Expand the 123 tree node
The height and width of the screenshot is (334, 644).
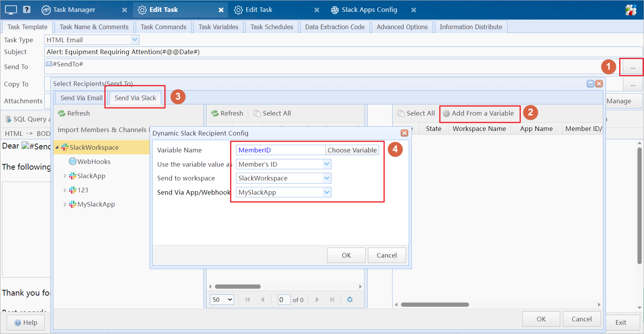point(65,190)
